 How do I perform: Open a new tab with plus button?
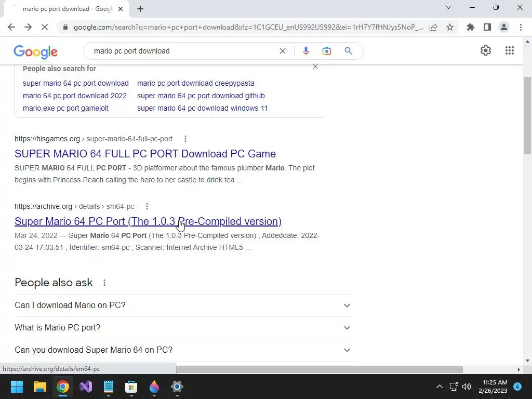pos(140,9)
